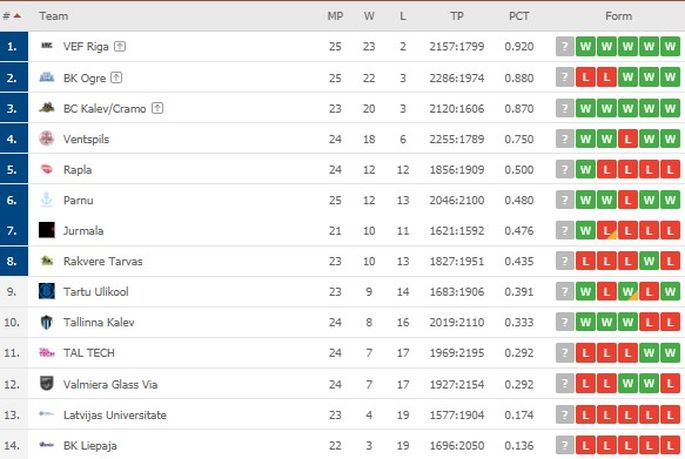Click the Ventspils team crest icon

(46, 138)
